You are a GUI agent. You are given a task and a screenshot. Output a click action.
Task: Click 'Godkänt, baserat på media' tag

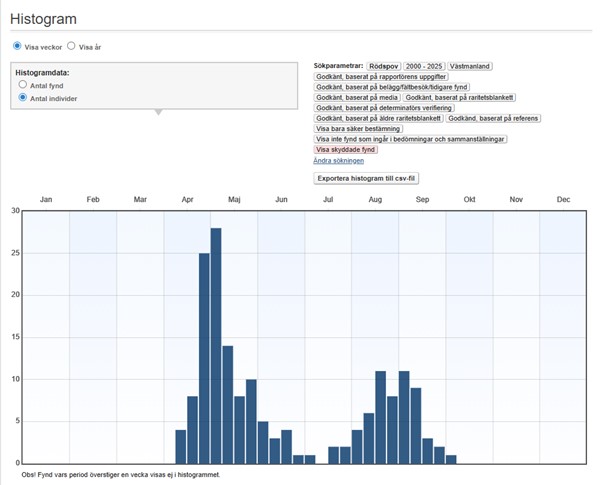point(357,97)
